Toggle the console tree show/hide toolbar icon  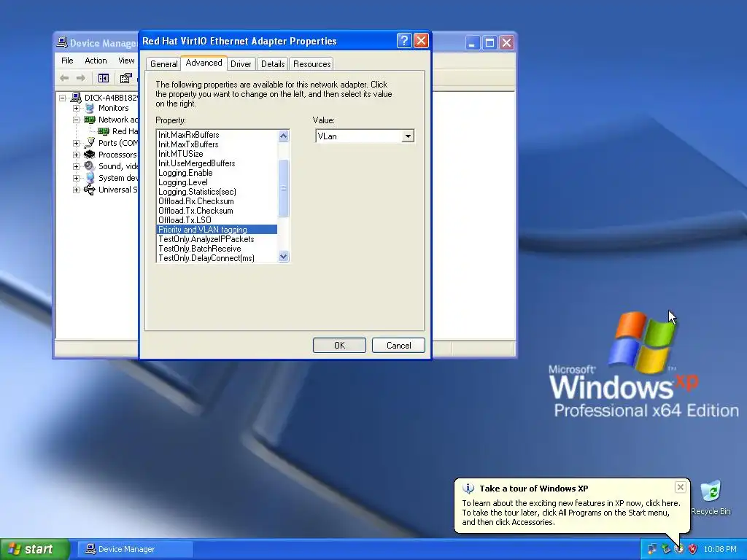[104, 78]
